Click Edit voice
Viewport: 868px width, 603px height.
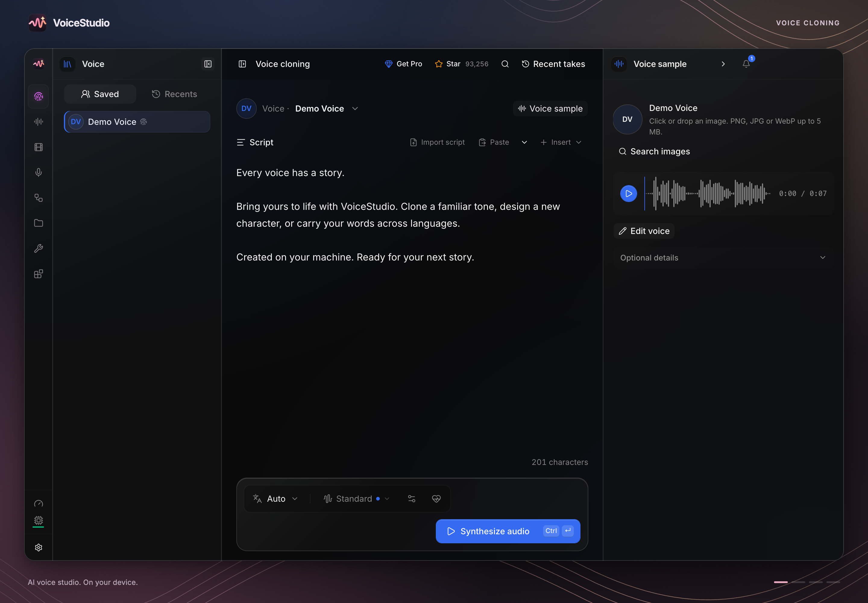tap(644, 231)
